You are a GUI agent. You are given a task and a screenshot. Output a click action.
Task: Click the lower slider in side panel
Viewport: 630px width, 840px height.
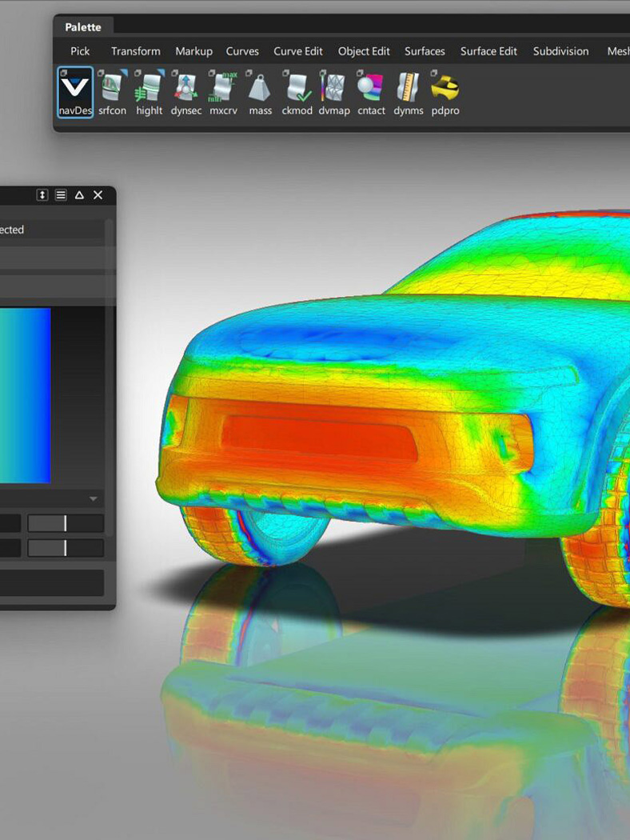click(x=66, y=547)
